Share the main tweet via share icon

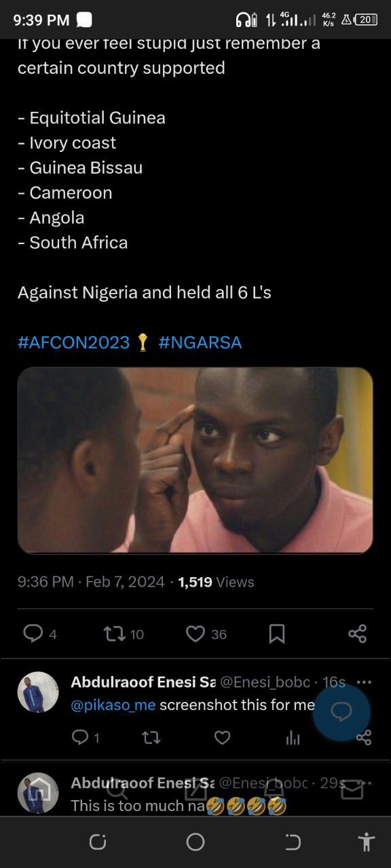[x=357, y=633]
